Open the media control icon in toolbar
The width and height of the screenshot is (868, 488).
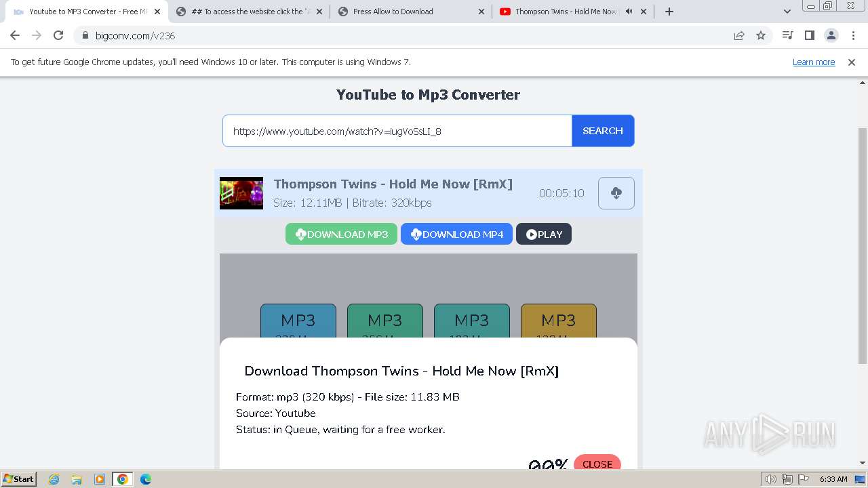(787, 36)
